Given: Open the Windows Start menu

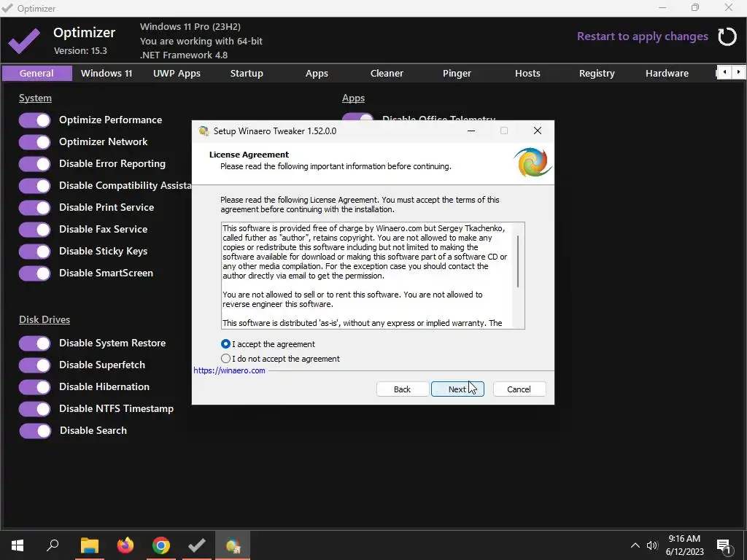Looking at the screenshot, I should [x=18, y=545].
